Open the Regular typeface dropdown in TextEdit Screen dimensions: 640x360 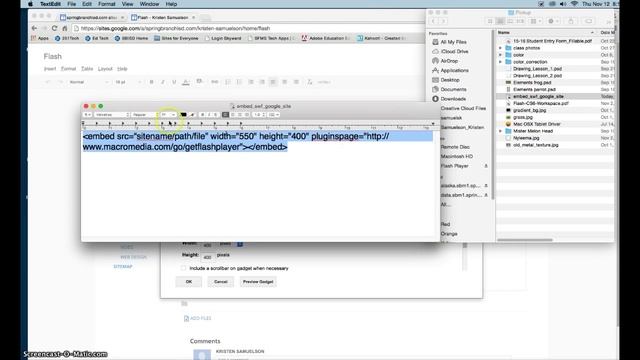144,115
